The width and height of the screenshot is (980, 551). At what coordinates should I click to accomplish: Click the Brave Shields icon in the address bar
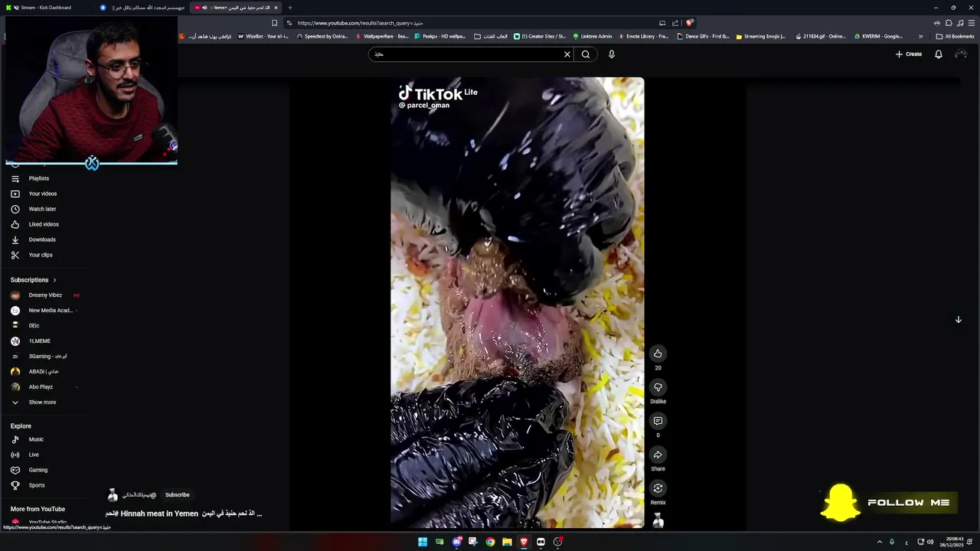point(689,23)
